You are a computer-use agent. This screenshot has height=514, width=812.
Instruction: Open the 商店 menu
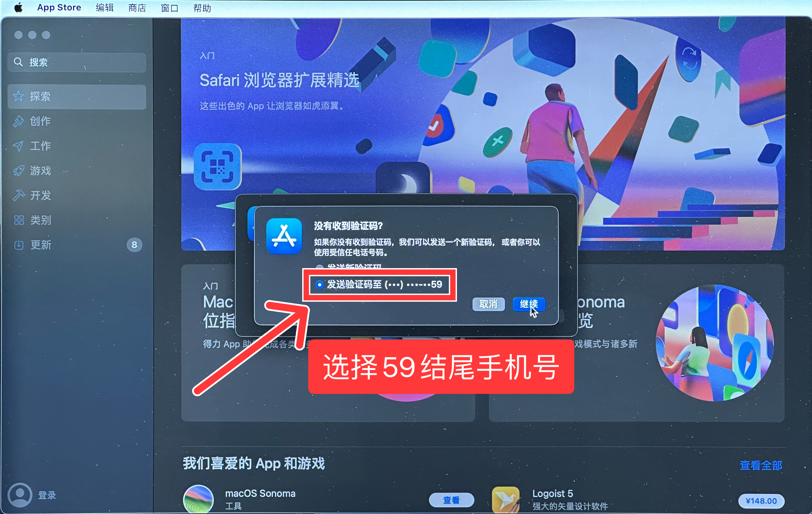(137, 8)
